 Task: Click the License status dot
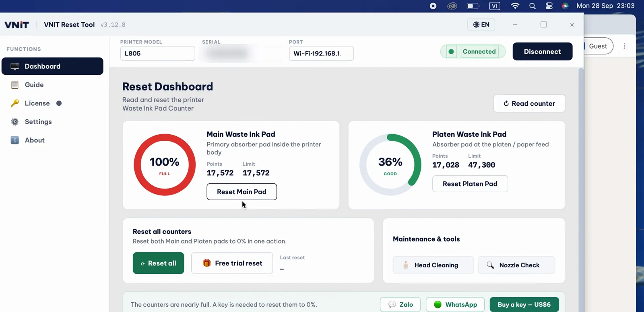59,103
